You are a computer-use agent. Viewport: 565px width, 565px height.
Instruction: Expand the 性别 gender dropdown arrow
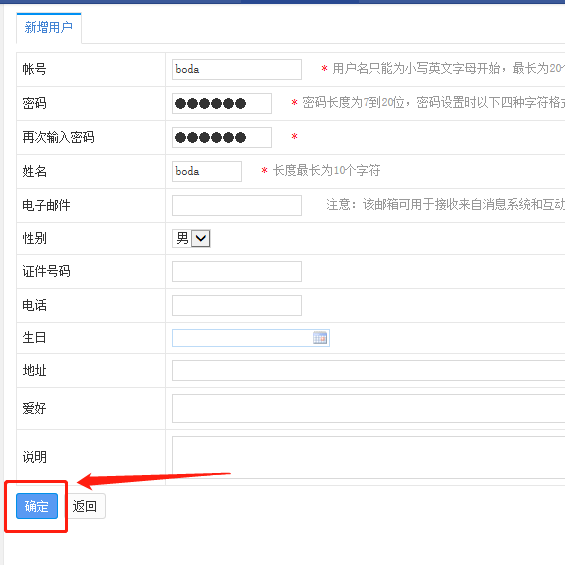(201, 239)
